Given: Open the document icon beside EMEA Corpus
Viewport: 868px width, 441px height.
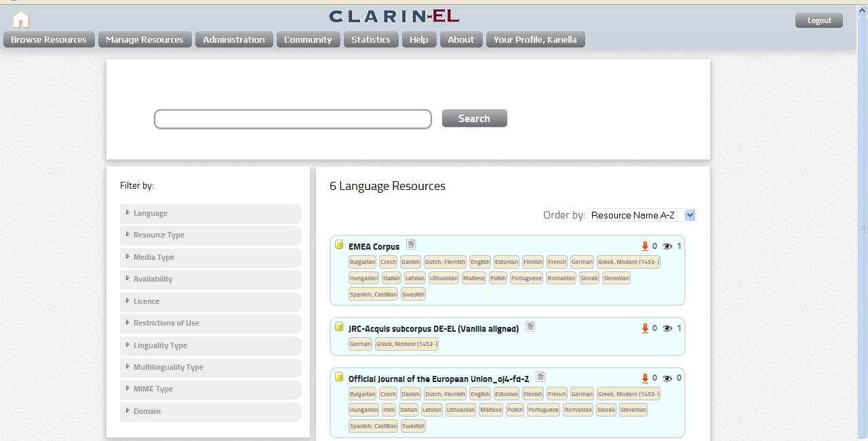Looking at the screenshot, I should tap(411, 244).
